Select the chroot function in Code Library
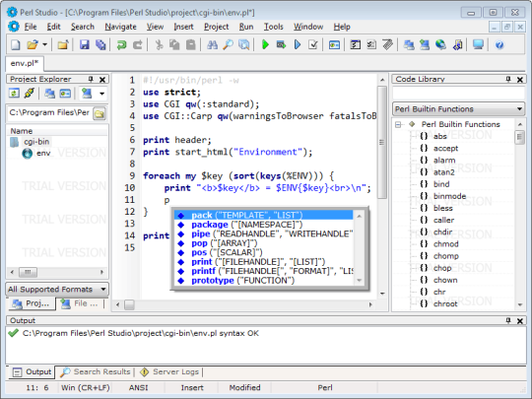 [445, 304]
